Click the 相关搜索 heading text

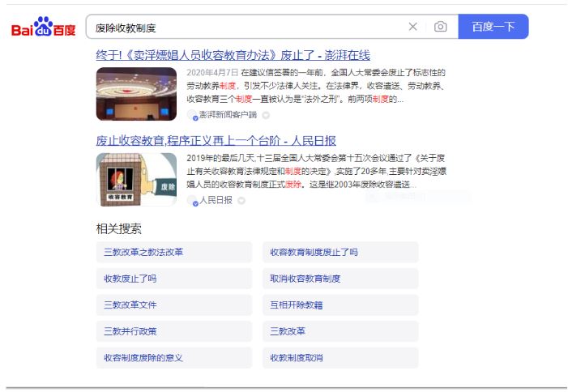point(119,228)
